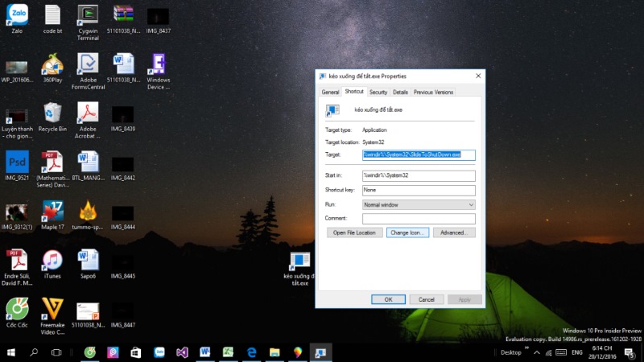Viewport: 644px width, 362px height.
Task: Open Word from the taskbar
Action: click(x=205, y=352)
